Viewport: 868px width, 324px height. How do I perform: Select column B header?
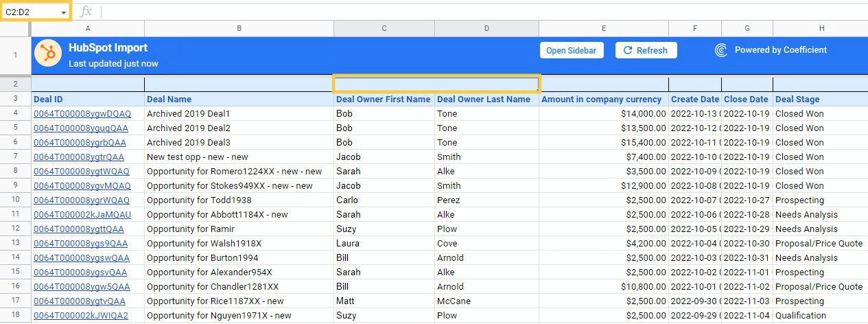239,28
